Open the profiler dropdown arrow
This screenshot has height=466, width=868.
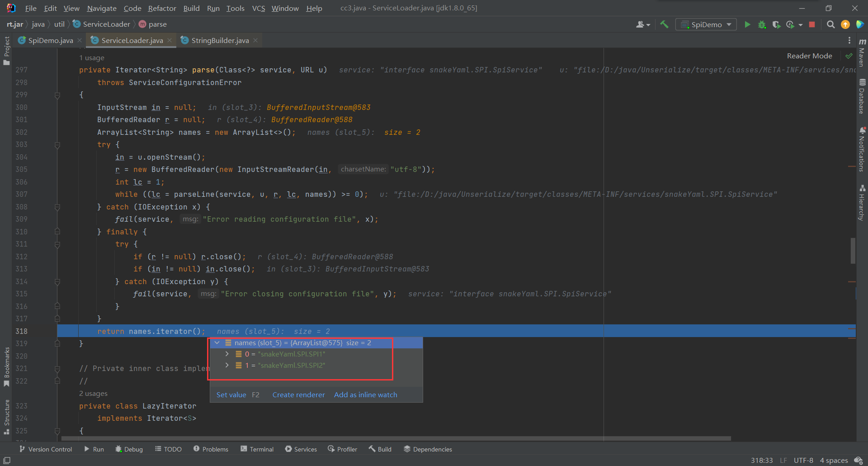point(801,25)
